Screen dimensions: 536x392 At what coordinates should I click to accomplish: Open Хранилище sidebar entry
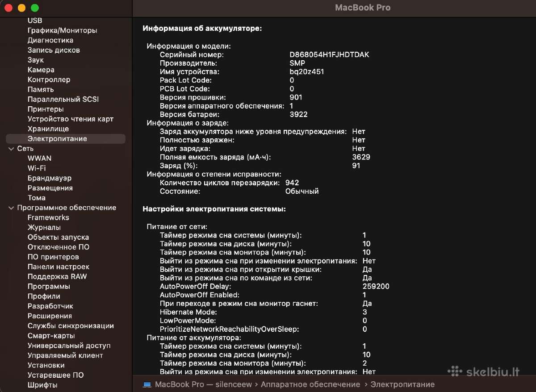(x=48, y=129)
